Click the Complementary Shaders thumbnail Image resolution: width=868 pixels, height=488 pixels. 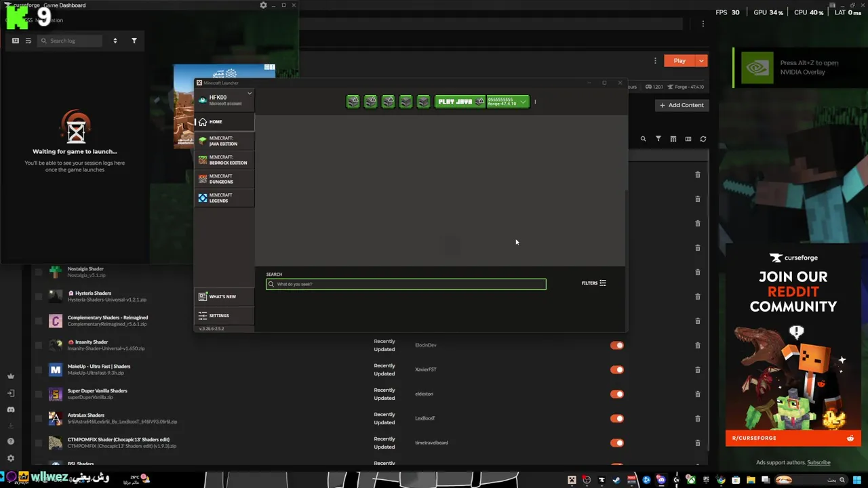pos(56,321)
